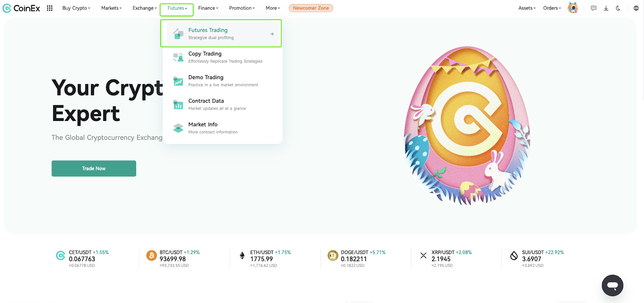Image resolution: width=644 pixels, height=303 pixels.
Task: Open the SUI/USDT market ticker
Action: pos(537,258)
